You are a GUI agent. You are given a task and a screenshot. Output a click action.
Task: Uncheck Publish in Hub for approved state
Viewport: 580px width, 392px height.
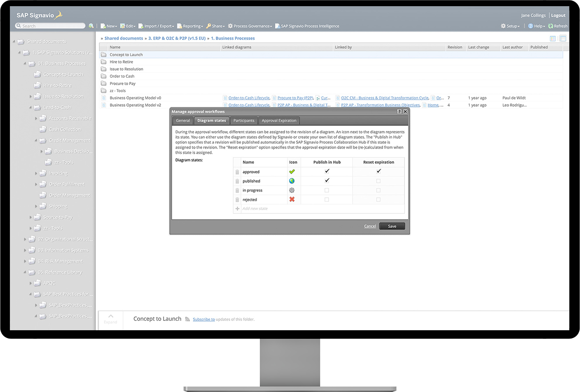(327, 171)
